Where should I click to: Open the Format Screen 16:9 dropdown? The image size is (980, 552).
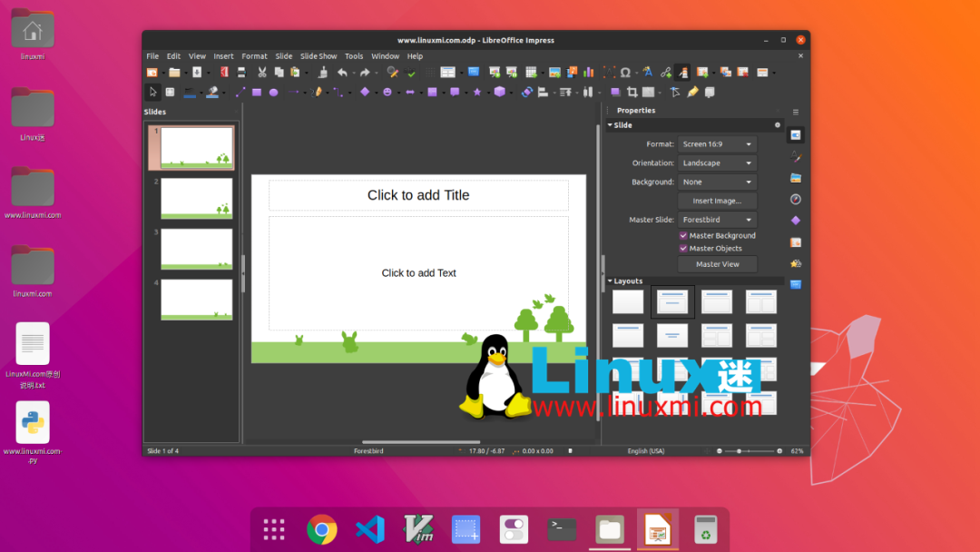[717, 144]
